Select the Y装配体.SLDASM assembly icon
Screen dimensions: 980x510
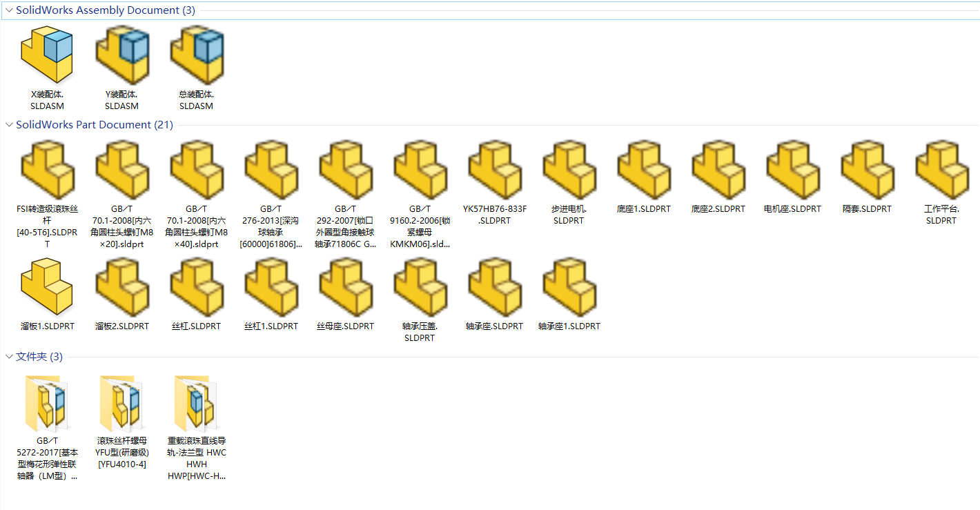click(121, 55)
